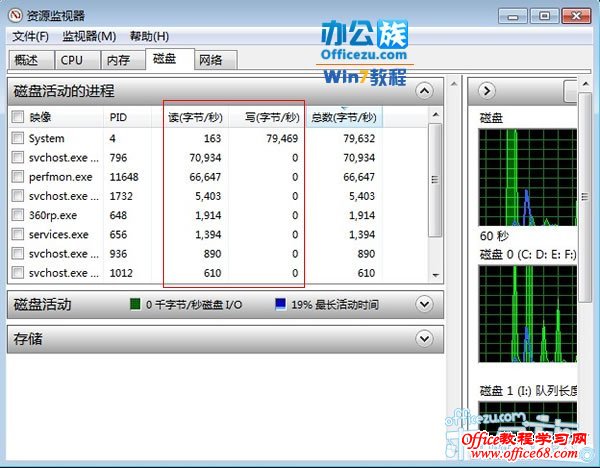Screen dimensions: 600x468
Task: Select the perfmon.exe checkbox
Action: (18, 176)
